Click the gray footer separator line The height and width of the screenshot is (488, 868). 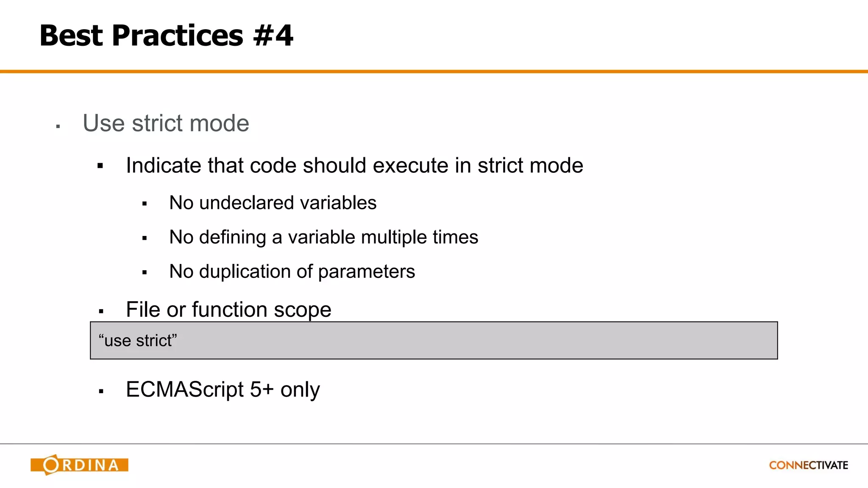[x=434, y=444]
